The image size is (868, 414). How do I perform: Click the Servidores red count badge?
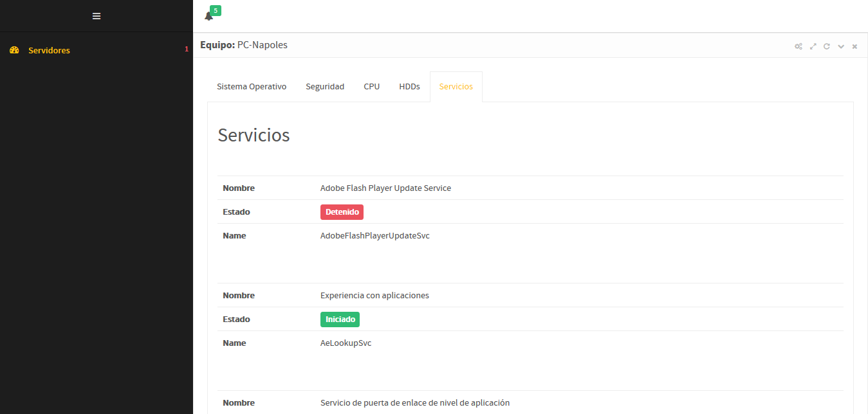pos(187,50)
